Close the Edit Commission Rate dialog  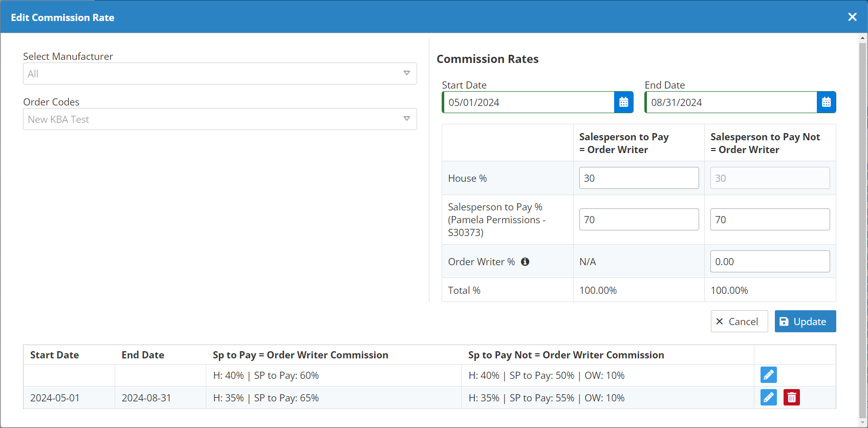click(852, 17)
